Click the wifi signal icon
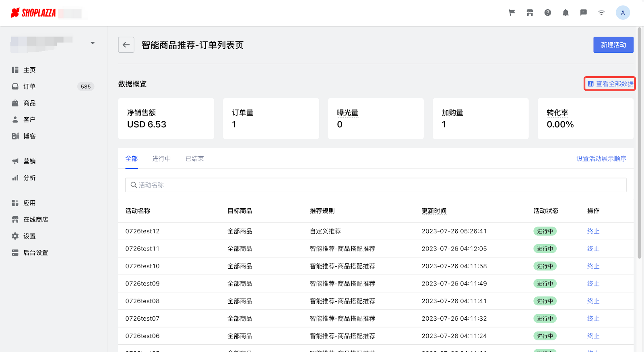Image resolution: width=644 pixels, height=352 pixels. (x=601, y=13)
